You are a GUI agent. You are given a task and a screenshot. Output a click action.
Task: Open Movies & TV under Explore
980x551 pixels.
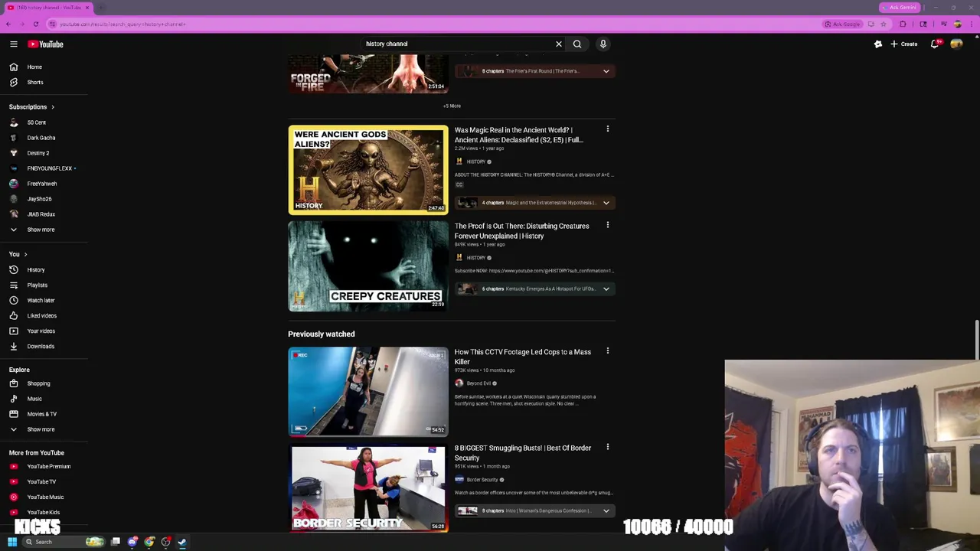44,414
